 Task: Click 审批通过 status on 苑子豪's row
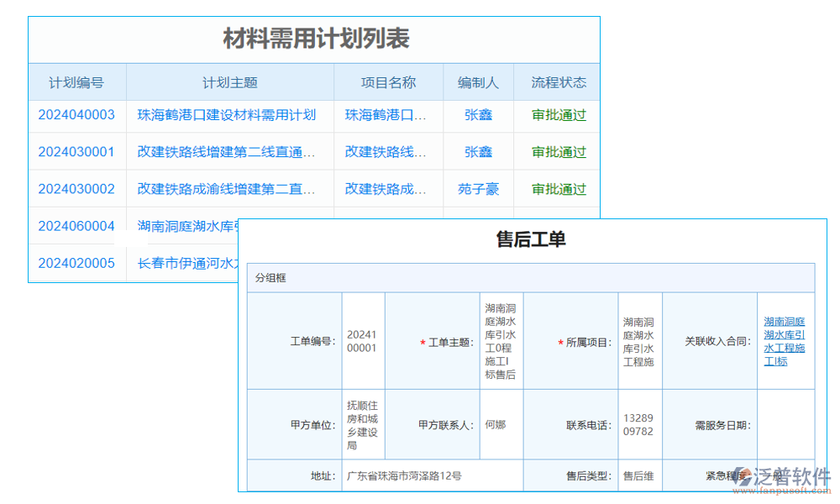(x=558, y=189)
